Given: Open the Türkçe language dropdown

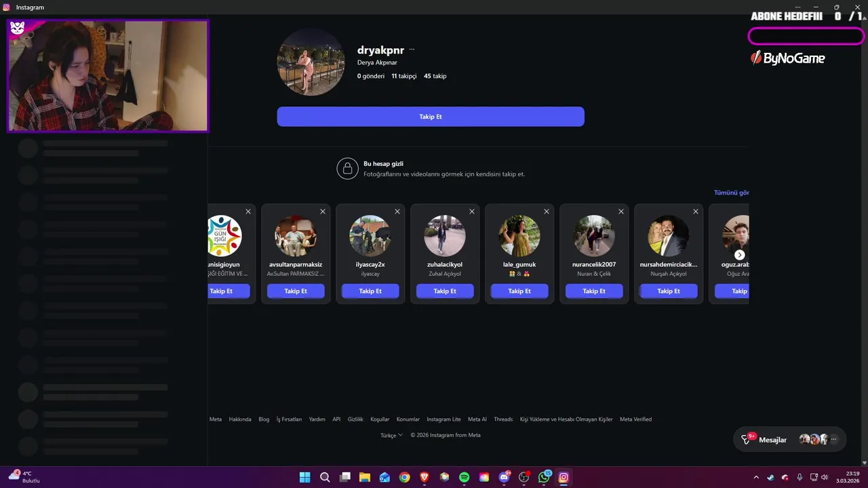Looking at the screenshot, I should (391, 435).
